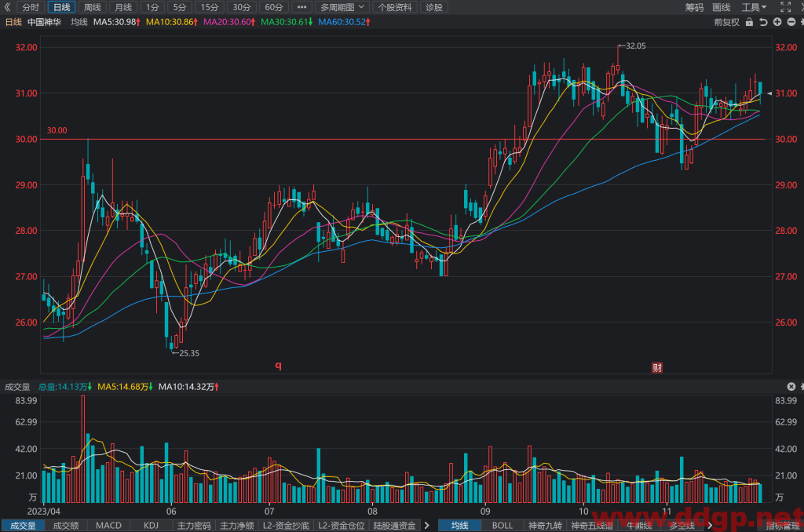Select the BOLL overlay tab

502,526
